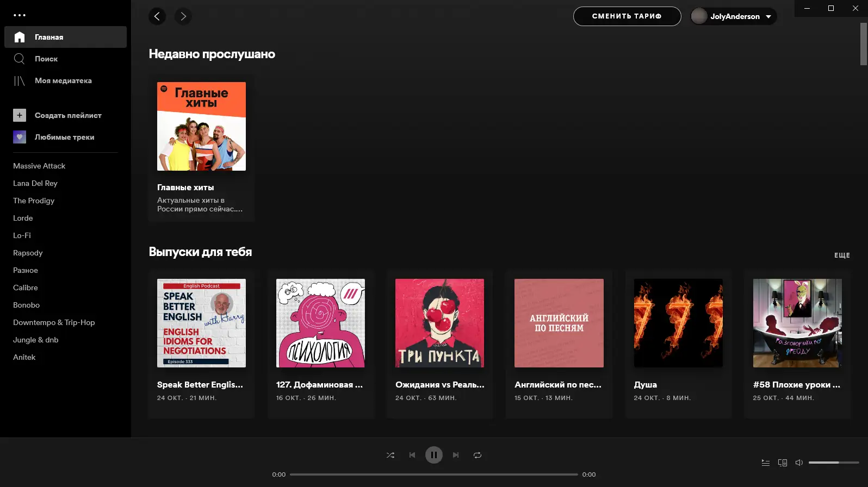Go to Главная home page
The image size is (868, 487).
point(65,37)
